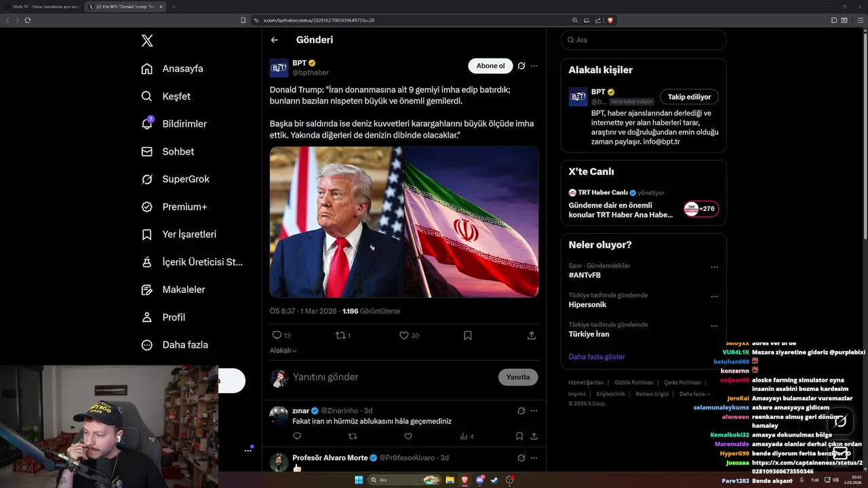Open Profil page
The width and height of the screenshot is (868, 488).
pos(163,317)
